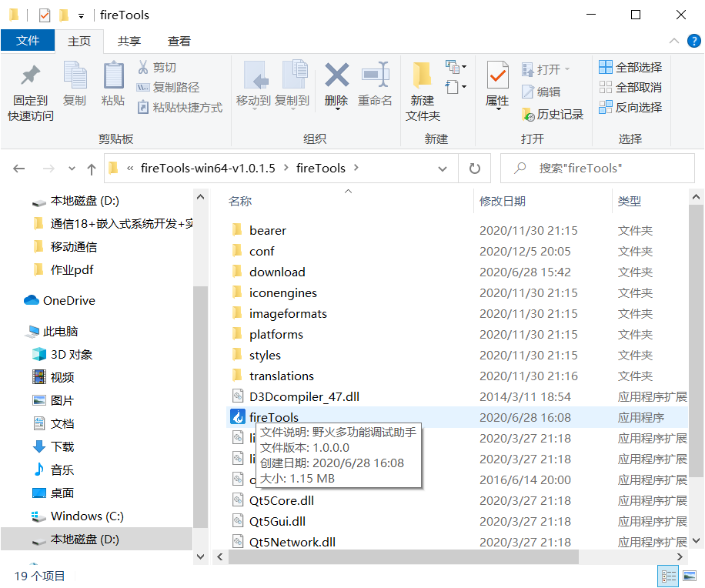Image resolution: width=705 pixels, height=588 pixels.
Task: Pin current folder to Quick Access
Action: pyautogui.click(x=29, y=89)
